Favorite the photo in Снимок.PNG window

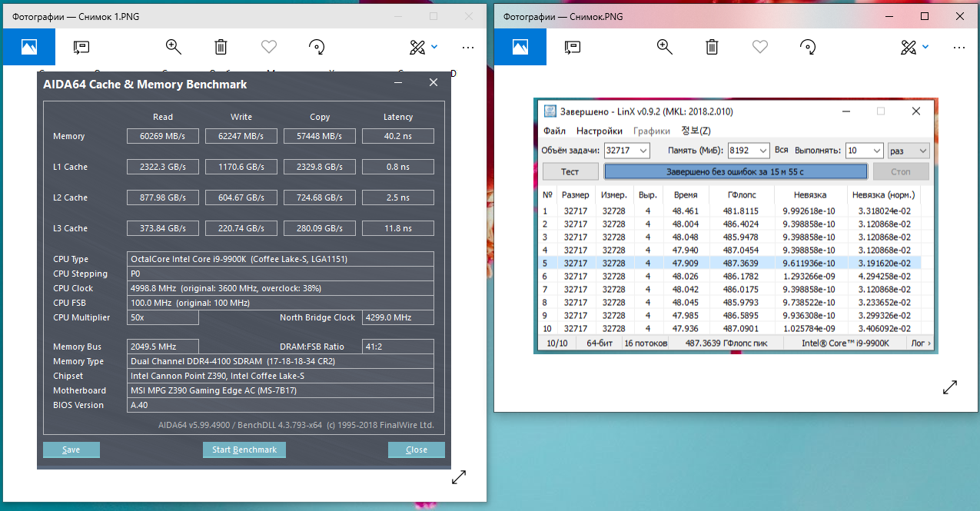[760, 47]
